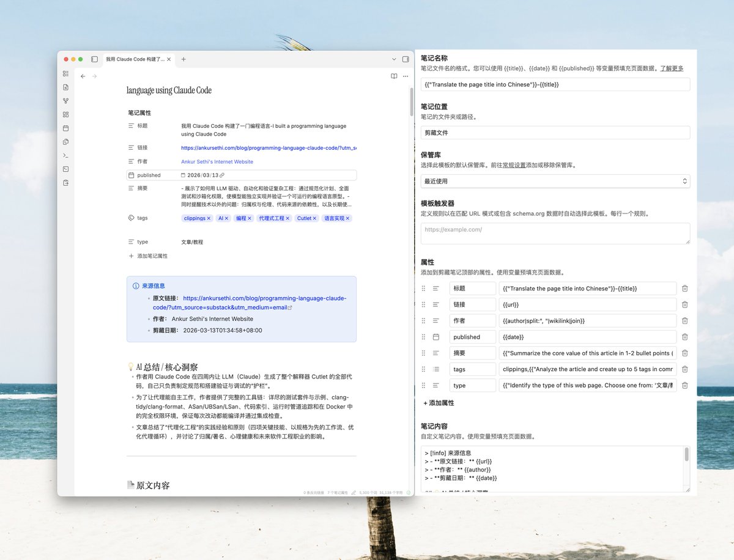This screenshot has height=560, width=734.
Task: Open command palette ribbon icon
Action: point(65,155)
